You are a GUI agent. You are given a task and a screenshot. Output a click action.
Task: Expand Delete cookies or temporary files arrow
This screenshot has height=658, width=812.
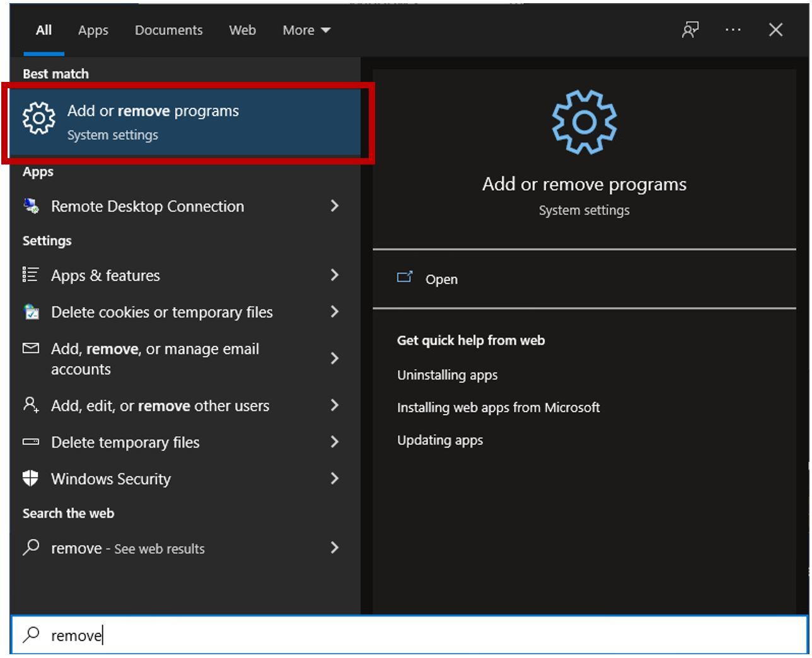click(x=335, y=312)
